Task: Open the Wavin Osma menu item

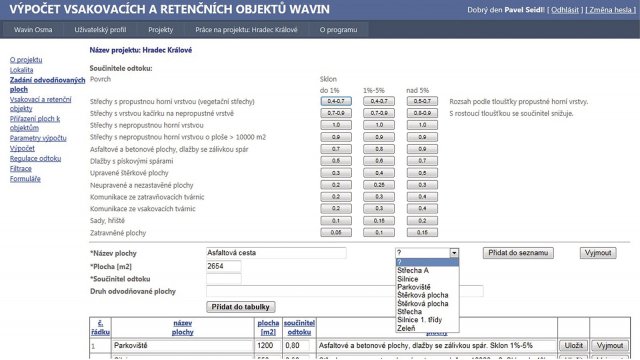Action: pyautogui.click(x=33, y=30)
